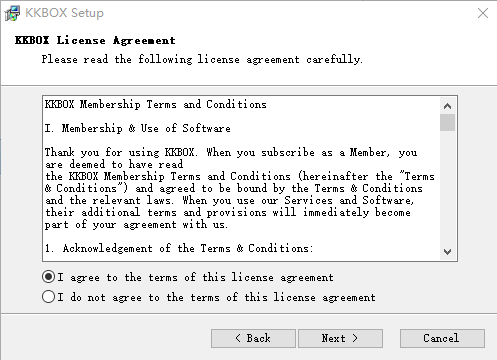Image resolution: width=497 pixels, height=360 pixels.
Task: Cancel the KKBOX installation
Action: (442, 338)
